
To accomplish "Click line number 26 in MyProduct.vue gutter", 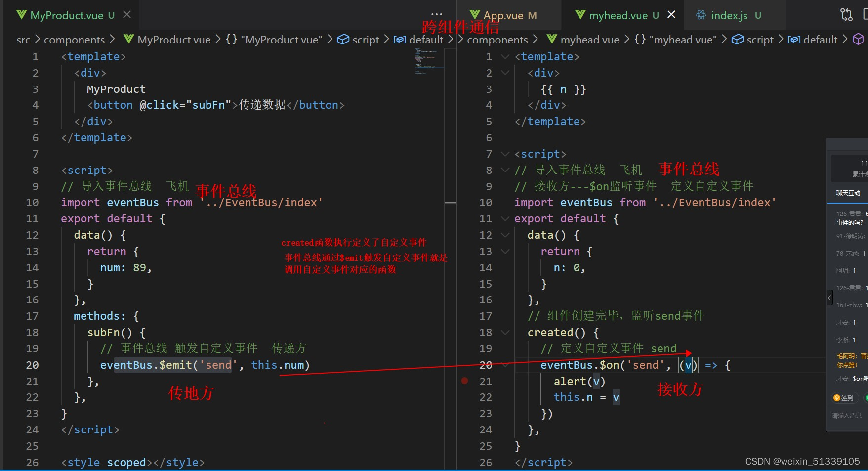I will tap(32, 463).
